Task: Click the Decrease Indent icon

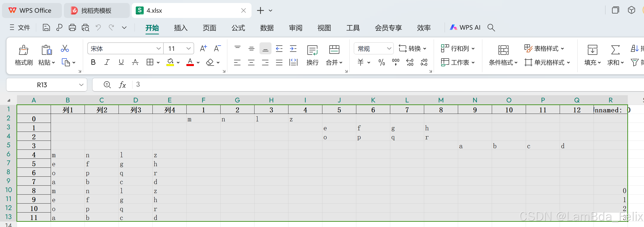Action: 279,48
